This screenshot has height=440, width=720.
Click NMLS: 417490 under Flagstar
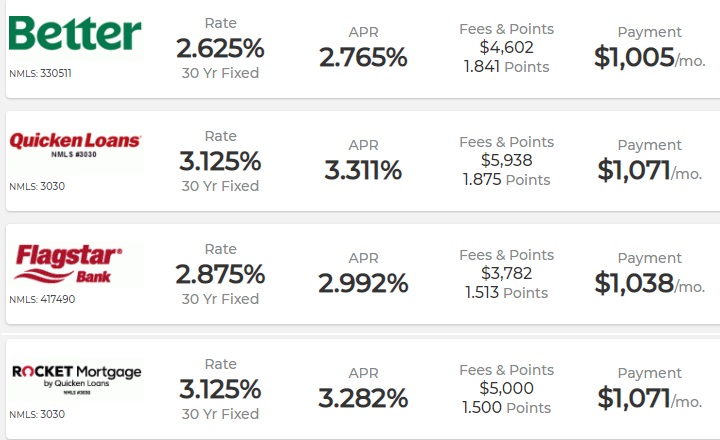(x=40, y=299)
